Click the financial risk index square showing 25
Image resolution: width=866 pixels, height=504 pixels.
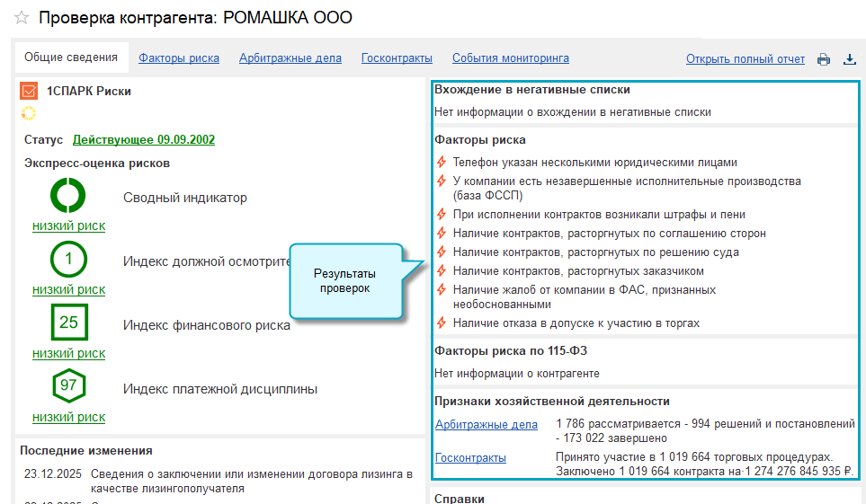tap(69, 322)
